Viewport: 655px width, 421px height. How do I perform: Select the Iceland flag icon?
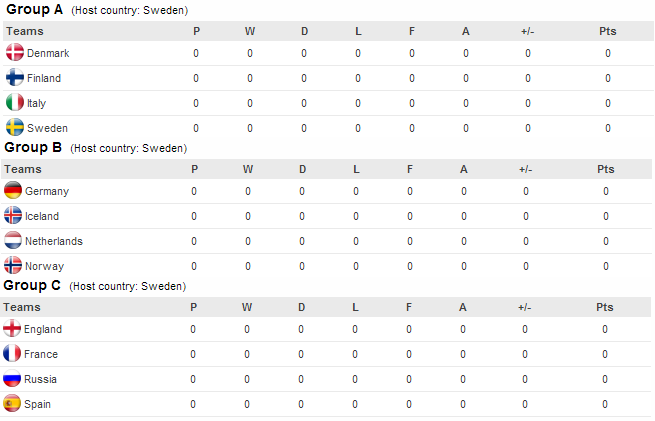(13, 216)
